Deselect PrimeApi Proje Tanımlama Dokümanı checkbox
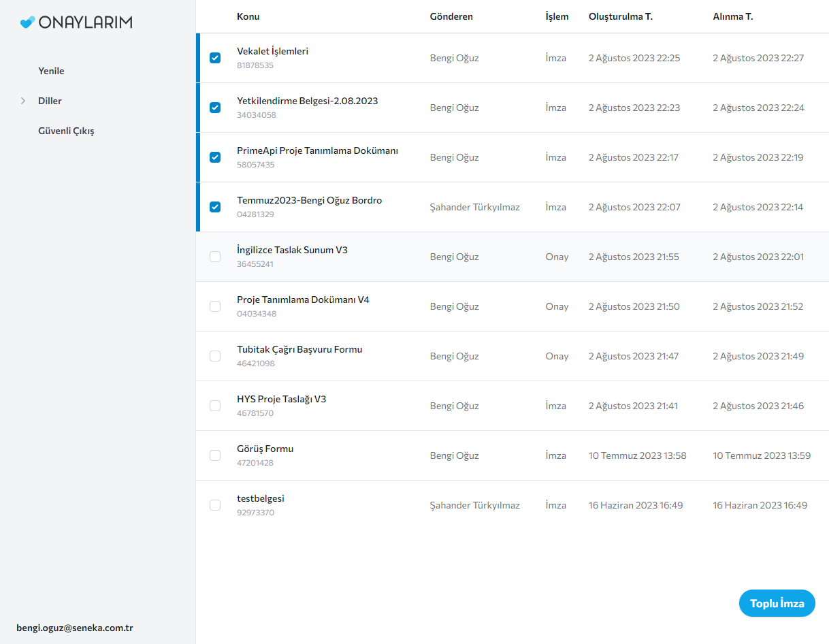 tap(215, 157)
